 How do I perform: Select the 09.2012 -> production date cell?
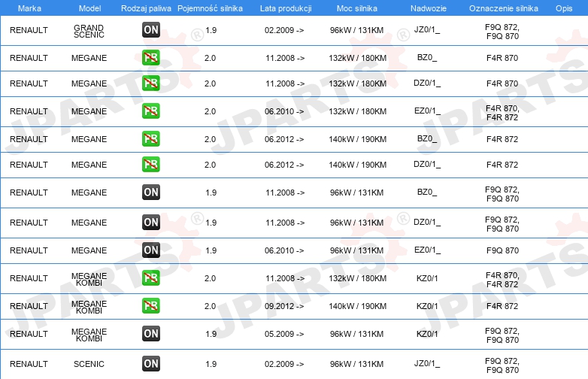[284, 306]
